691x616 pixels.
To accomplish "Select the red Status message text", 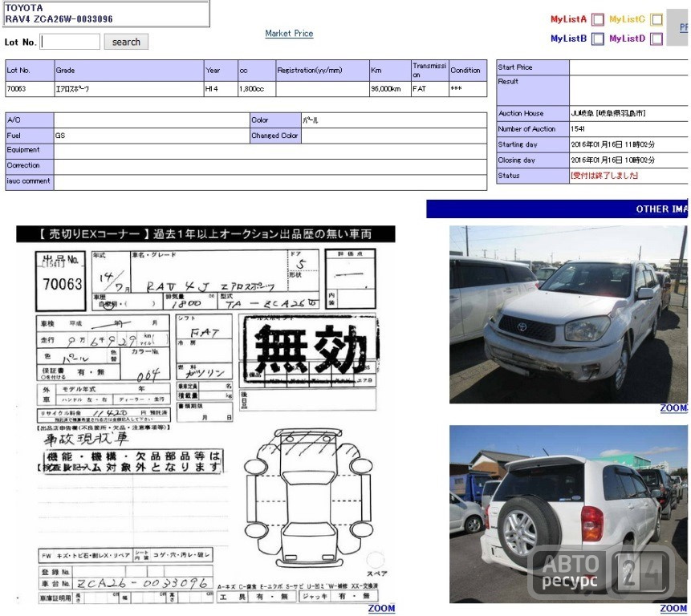I will 604,176.
